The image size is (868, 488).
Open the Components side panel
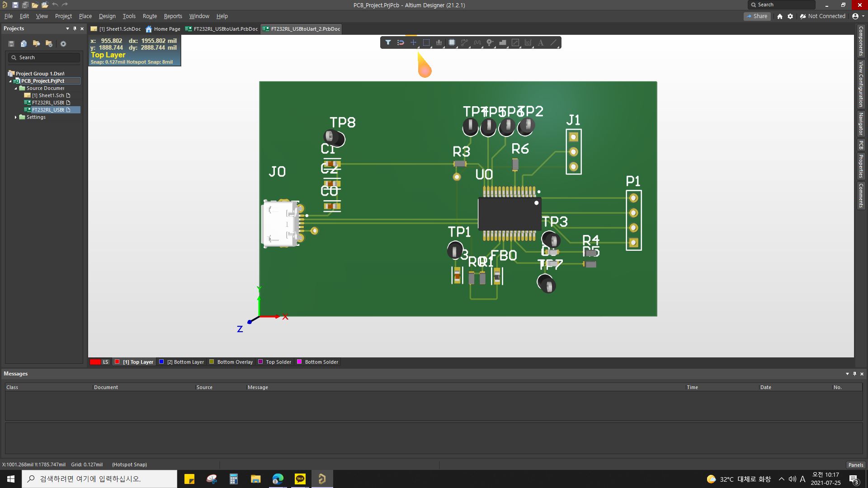tap(861, 41)
